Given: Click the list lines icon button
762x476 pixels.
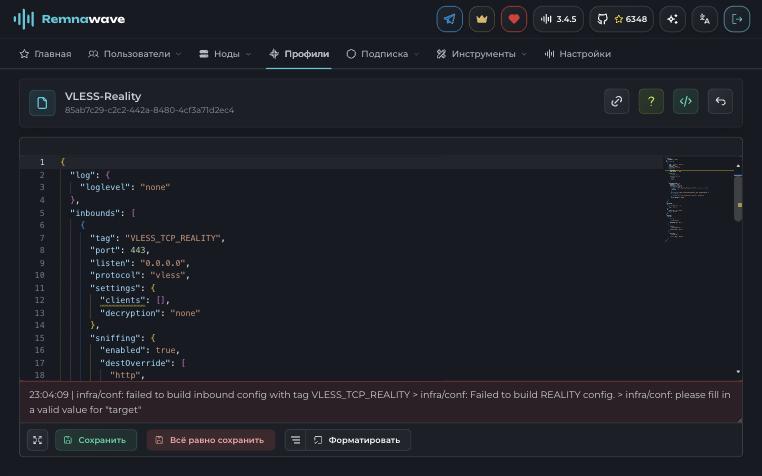Looking at the screenshot, I should coord(295,440).
